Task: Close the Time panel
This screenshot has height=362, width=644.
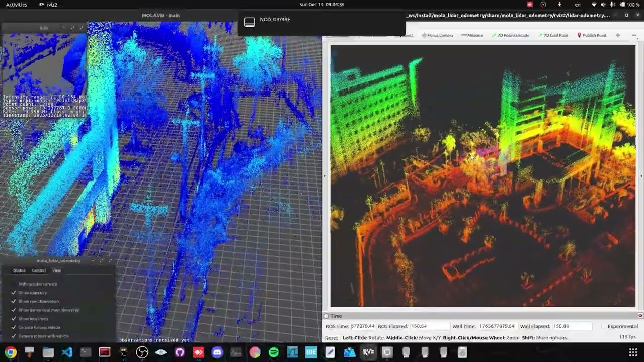Action: pos(640,316)
